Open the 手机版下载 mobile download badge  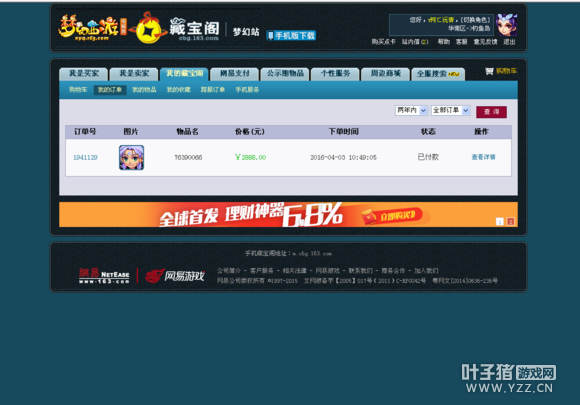(291, 36)
